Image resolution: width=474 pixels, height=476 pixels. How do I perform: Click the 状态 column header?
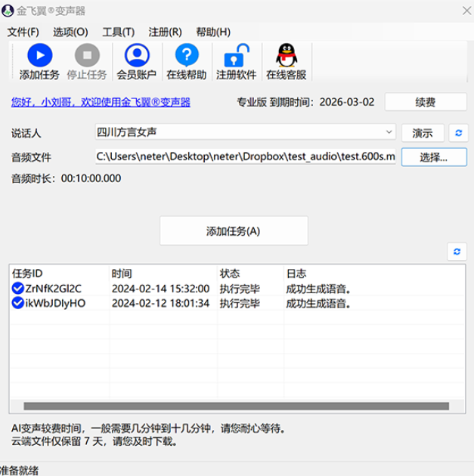tap(250, 274)
